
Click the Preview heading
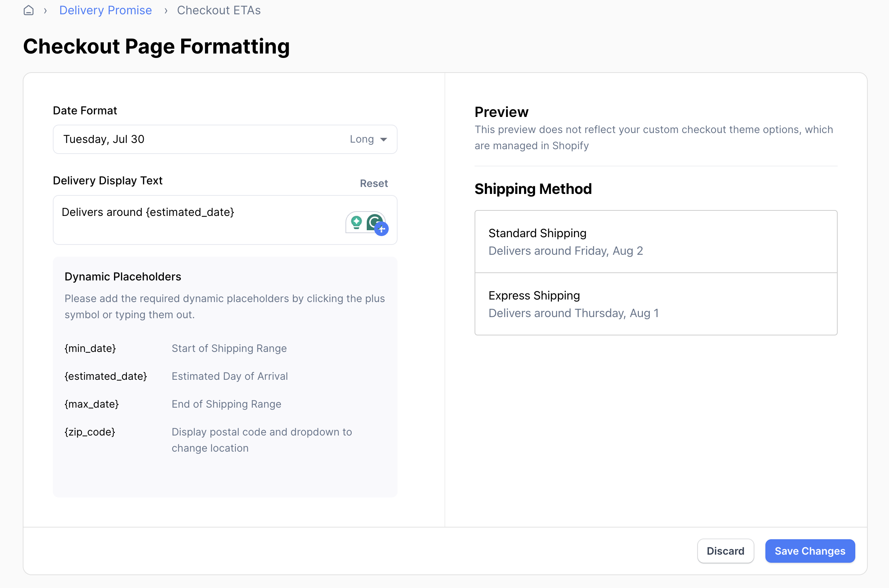(x=501, y=112)
